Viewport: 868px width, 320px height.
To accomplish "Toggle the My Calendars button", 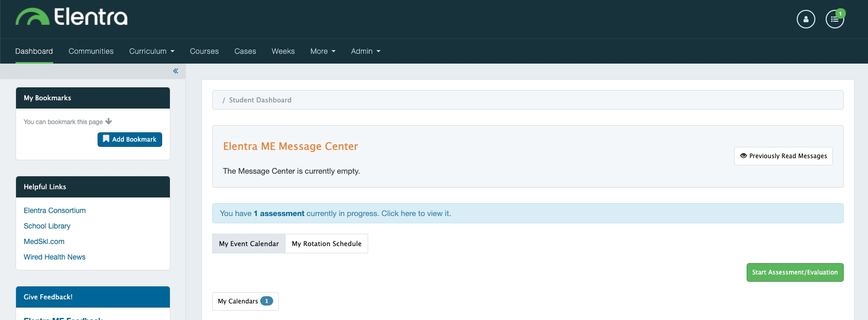I will [245, 301].
